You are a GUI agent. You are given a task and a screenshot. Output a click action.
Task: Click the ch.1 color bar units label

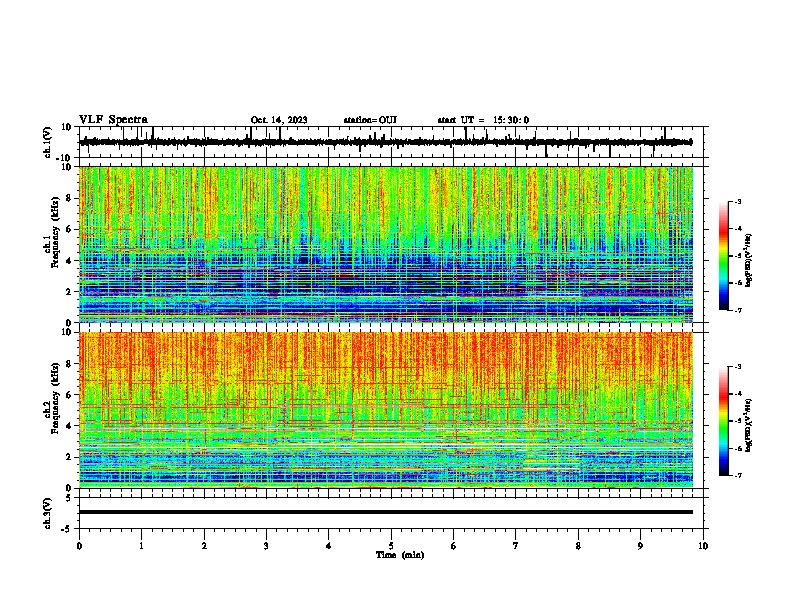click(749, 260)
